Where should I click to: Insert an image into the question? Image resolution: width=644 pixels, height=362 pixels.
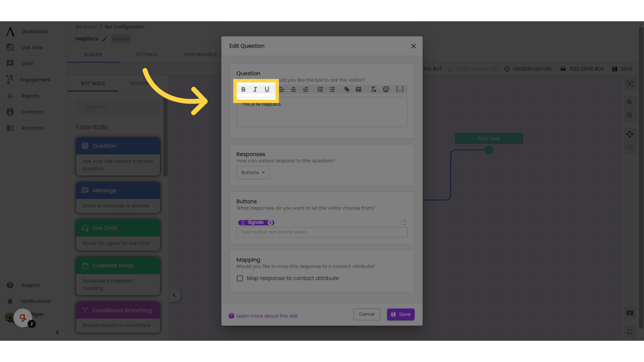click(x=359, y=89)
